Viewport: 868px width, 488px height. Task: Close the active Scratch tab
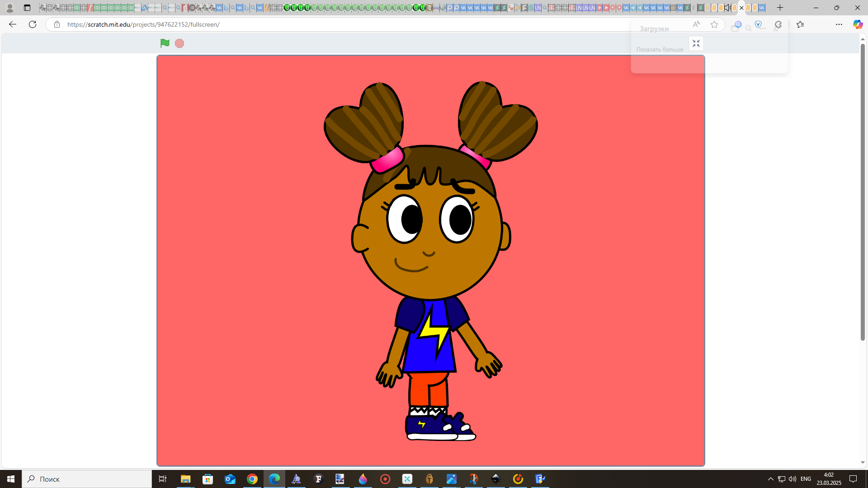point(741,8)
